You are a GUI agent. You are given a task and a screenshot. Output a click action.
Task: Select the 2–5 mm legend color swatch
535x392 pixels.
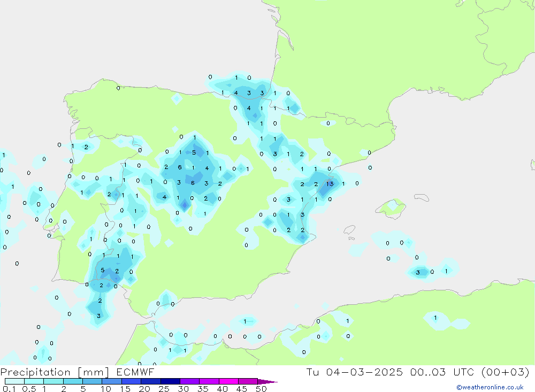point(73,381)
